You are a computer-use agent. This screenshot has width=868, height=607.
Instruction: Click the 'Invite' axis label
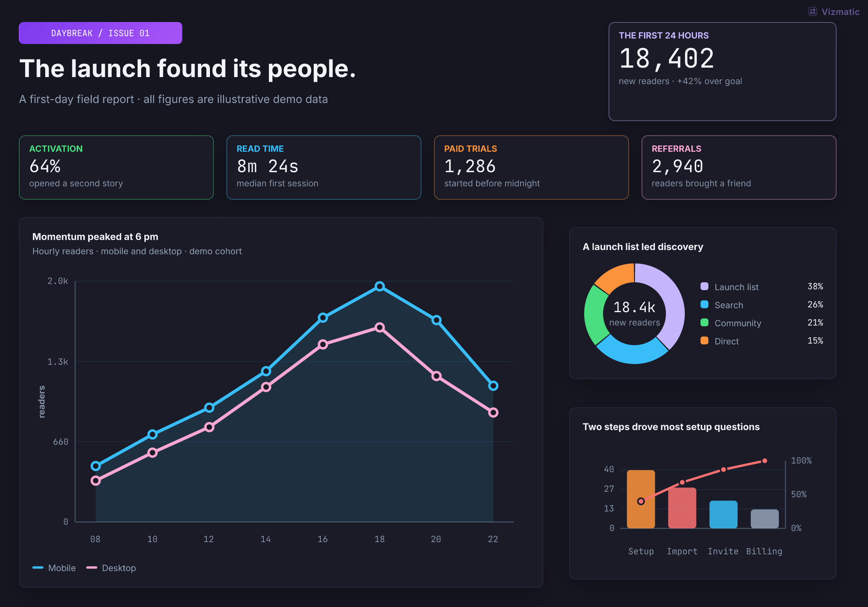[723, 551]
